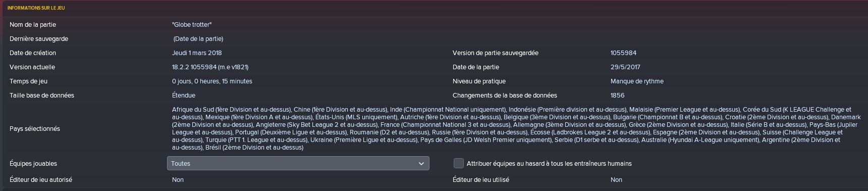Click the game name "Globe trotter"
The width and height of the screenshot is (868, 191).
[192, 25]
